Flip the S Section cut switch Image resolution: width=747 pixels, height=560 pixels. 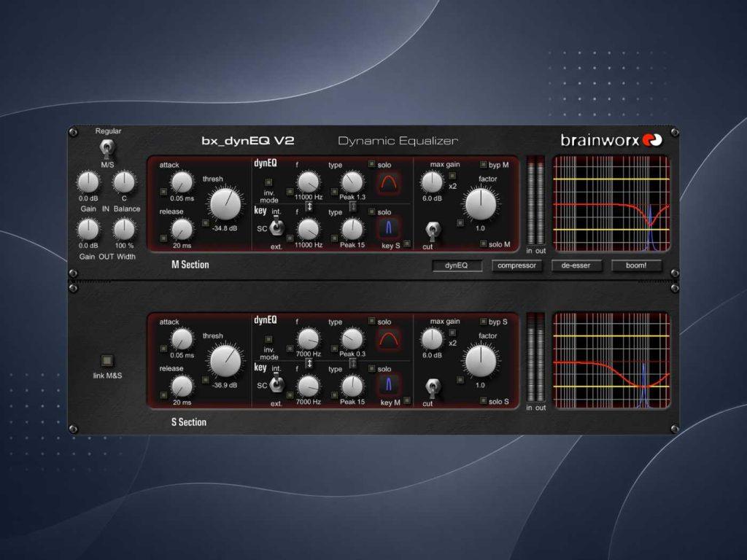pyautogui.click(x=432, y=389)
